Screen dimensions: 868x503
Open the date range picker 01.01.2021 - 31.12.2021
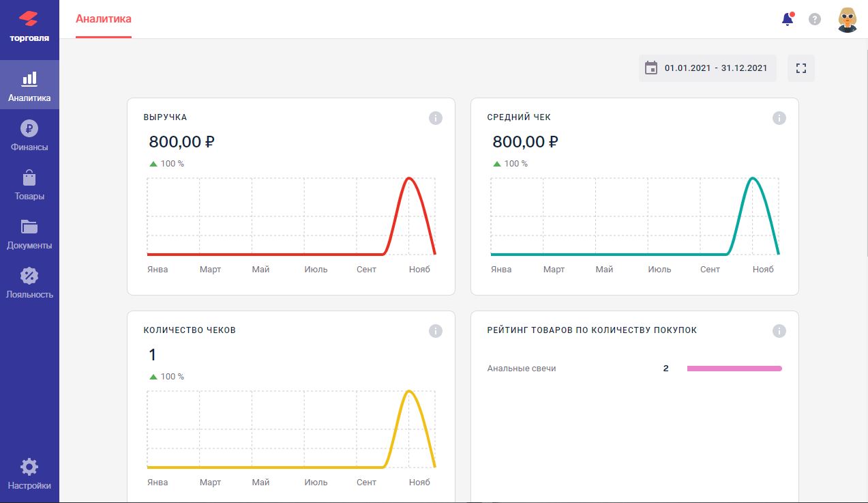click(708, 68)
